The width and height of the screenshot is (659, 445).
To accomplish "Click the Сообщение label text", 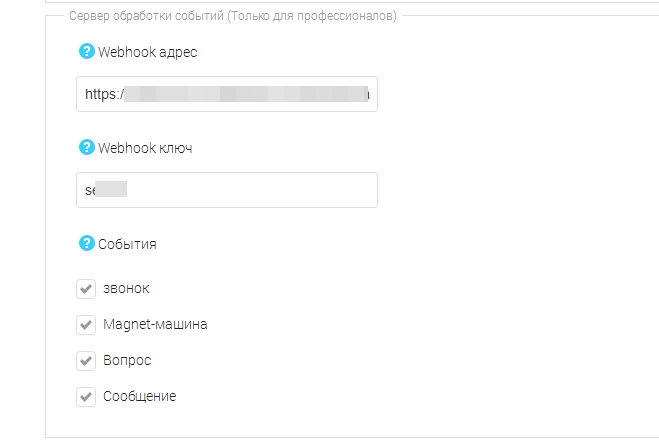I will [x=139, y=397].
